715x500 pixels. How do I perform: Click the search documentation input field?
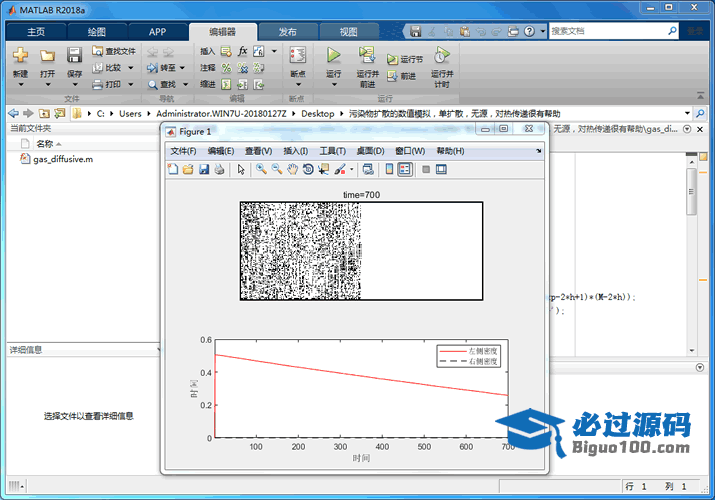pos(609,31)
